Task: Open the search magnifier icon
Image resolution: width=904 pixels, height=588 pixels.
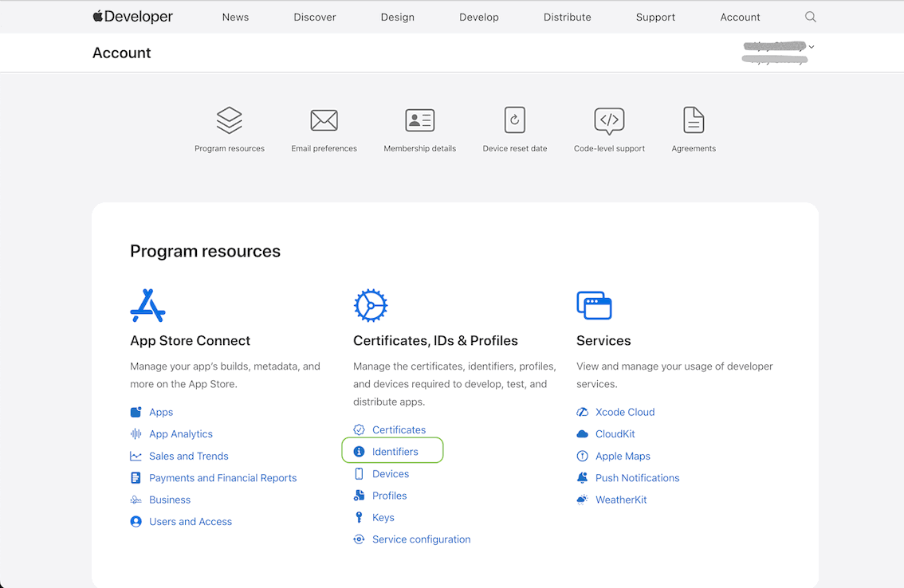Action: click(x=810, y=17)
